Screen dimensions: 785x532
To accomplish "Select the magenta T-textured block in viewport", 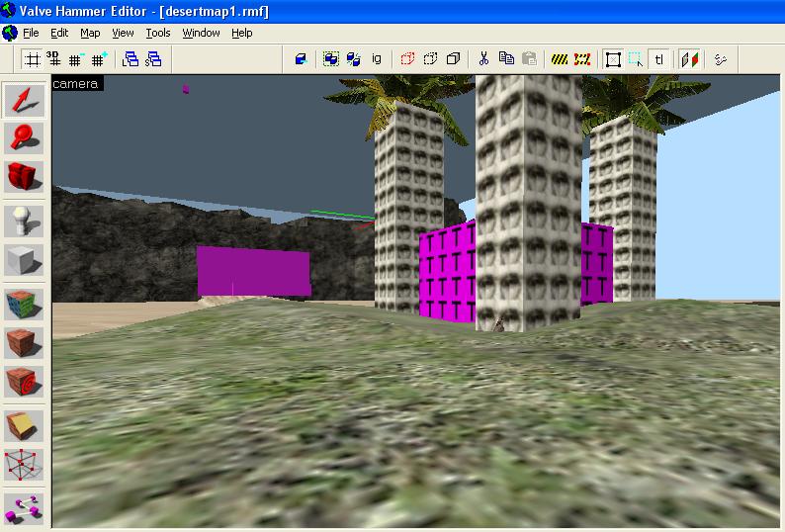I will [x=447, y=273].
